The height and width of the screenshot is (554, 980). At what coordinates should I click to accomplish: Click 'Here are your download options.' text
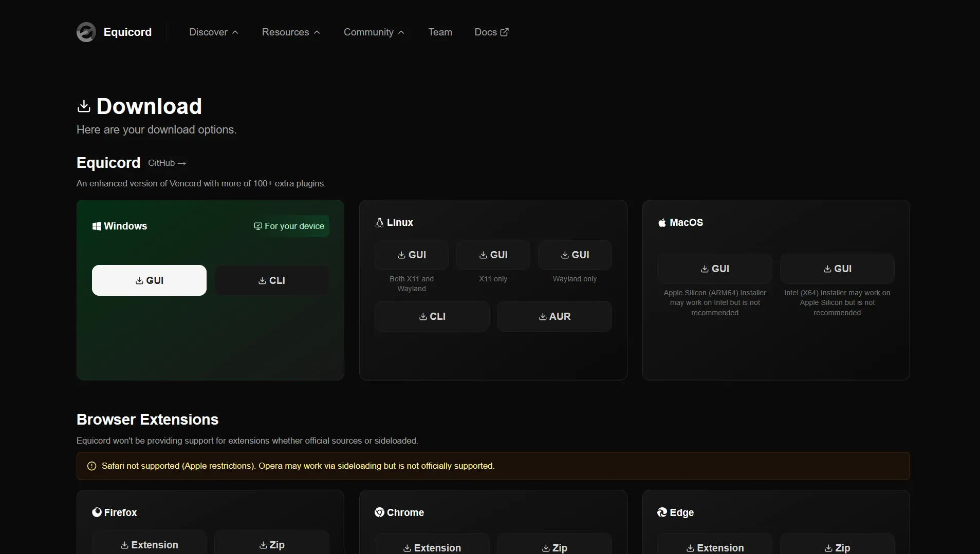pyautogui.click(x=157, y=130)
